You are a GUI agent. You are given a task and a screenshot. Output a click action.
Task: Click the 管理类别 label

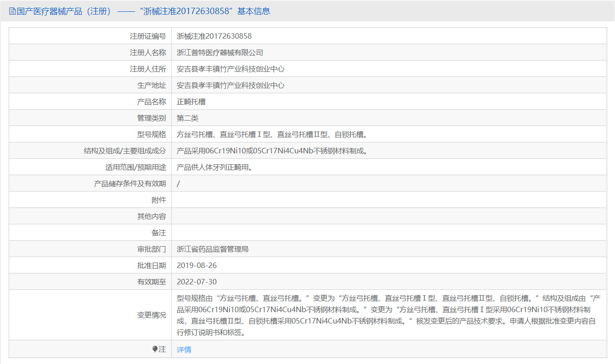(x=152, y=118)
